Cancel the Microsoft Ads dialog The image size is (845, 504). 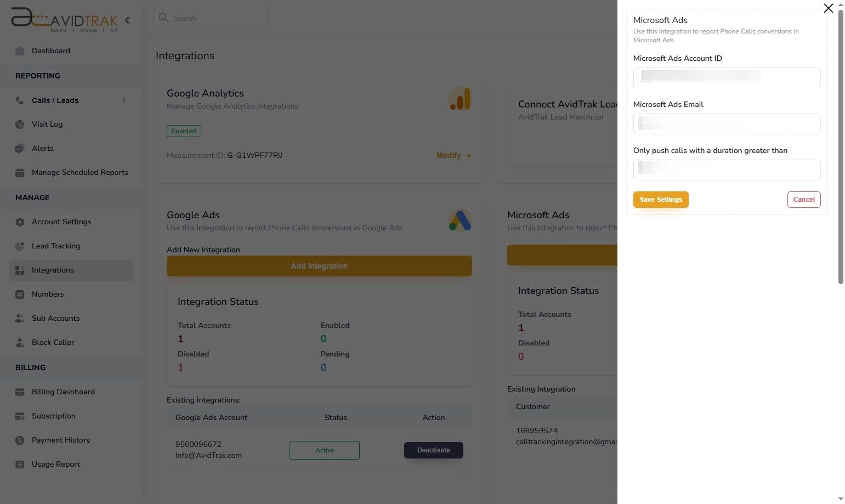point(803,199)
